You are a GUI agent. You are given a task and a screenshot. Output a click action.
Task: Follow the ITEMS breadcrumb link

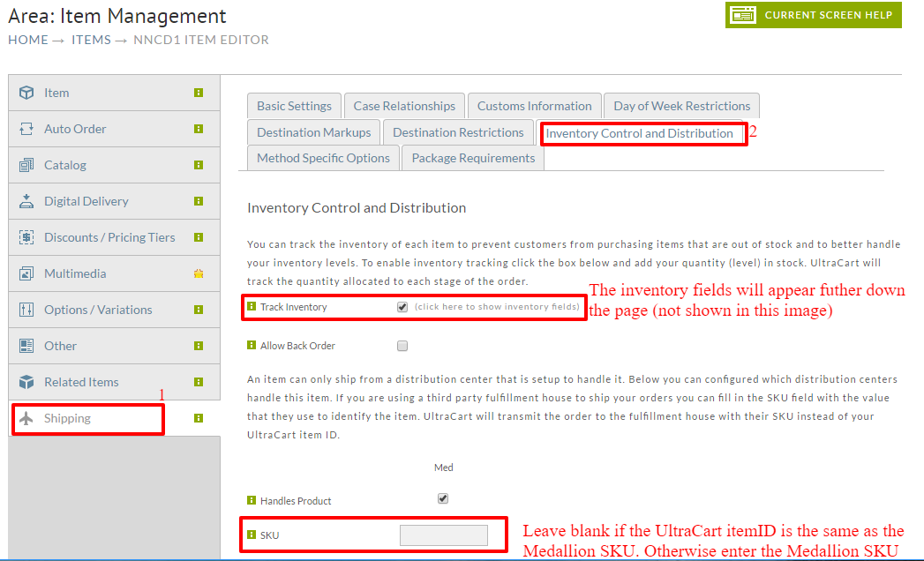91,40
